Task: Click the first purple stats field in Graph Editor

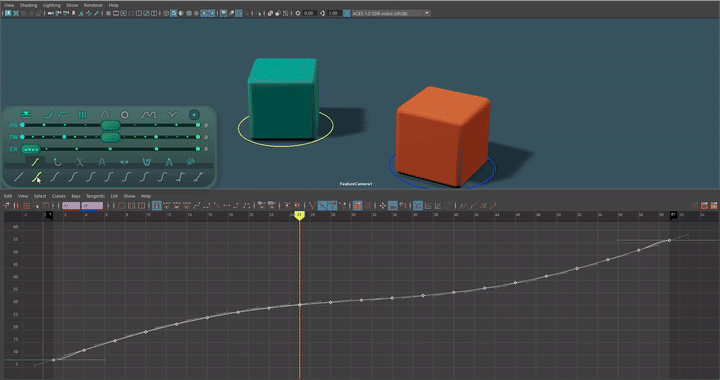Action: click(71, 206)
